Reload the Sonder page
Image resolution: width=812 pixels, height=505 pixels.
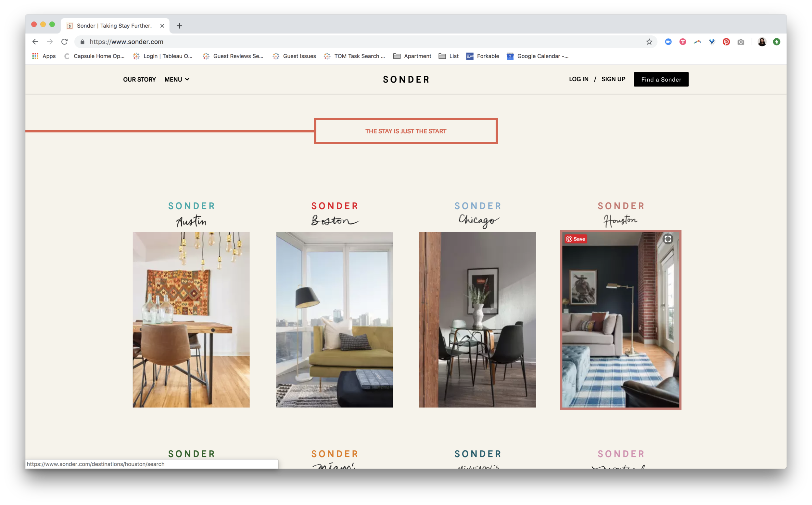coord(64,42)
